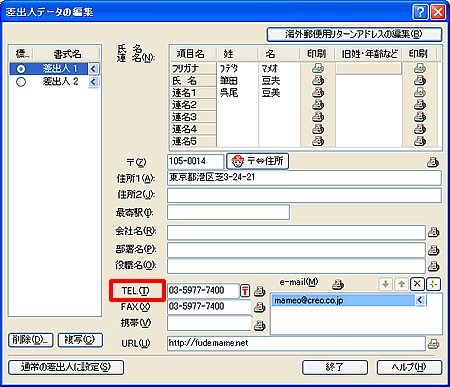Click given name cell 豆美 in 連名1 row
Viewport: 450px width, 387px height.
pyautogui.click(x=279, y=93)
